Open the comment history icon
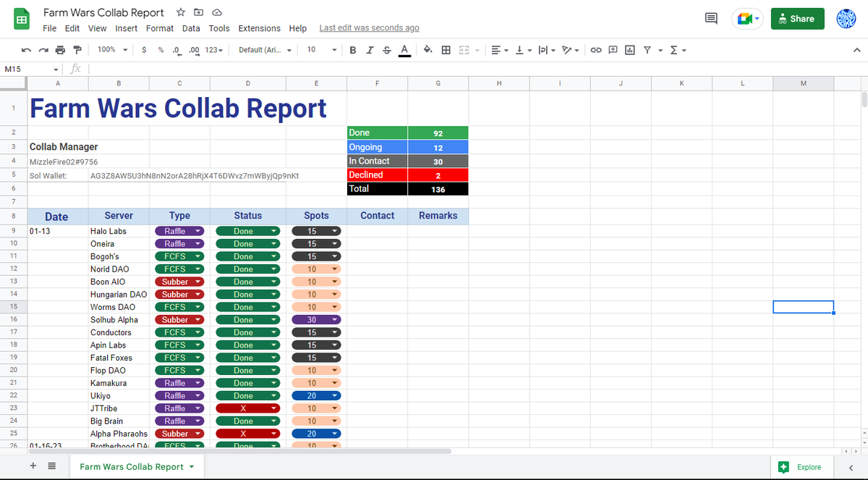Screen dimensions: 868x480 [711, 19]
